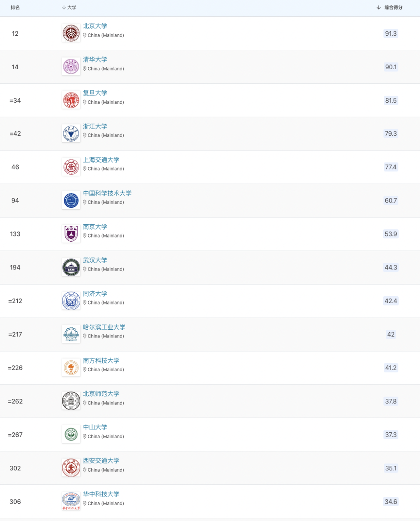
Task: Click the Peking University (北京大学) logo
Action: coord(71,33)
